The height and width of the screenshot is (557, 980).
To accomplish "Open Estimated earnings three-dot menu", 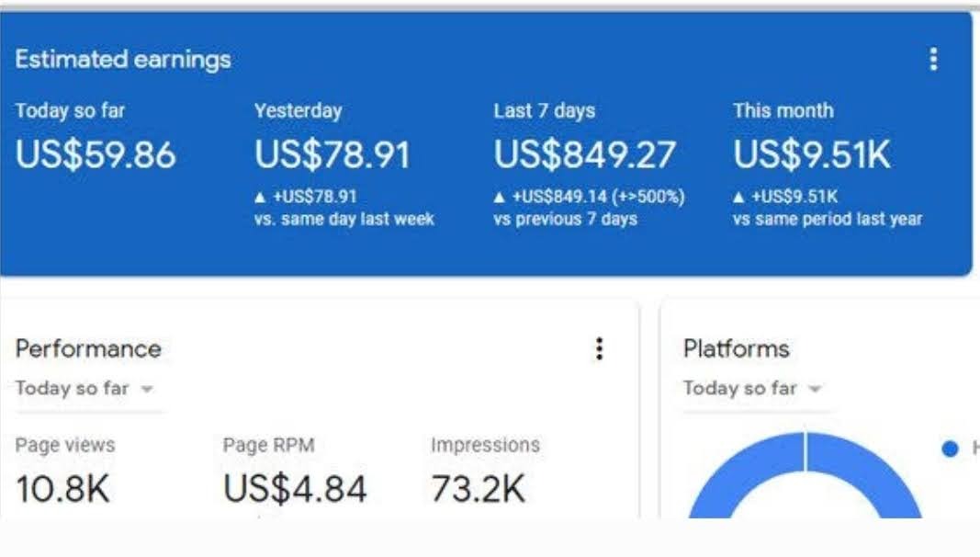I will [933, 60].
